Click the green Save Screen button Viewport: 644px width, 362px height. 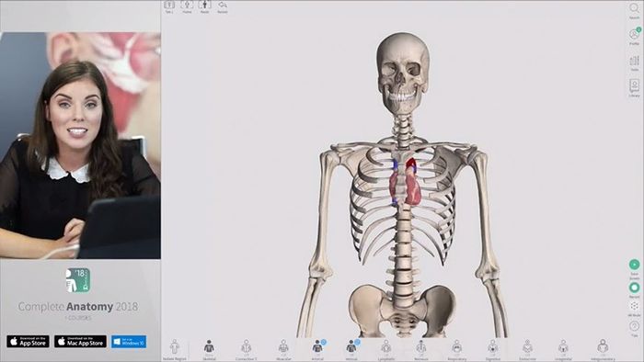click(x=634, y=265)
